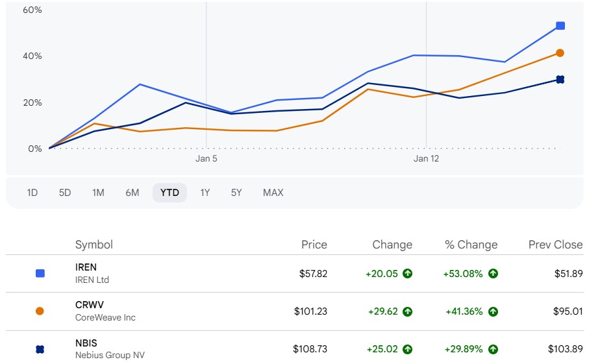The width and height of the screenshot is (600, 364).
Task: Select the 1M range tab
Action: (x=98, y=193)
